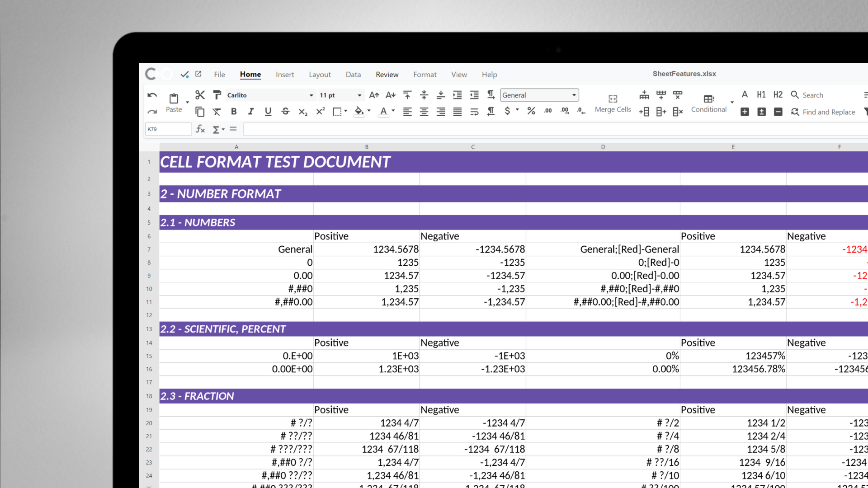Open the Carlito font family dropdown

270,95
